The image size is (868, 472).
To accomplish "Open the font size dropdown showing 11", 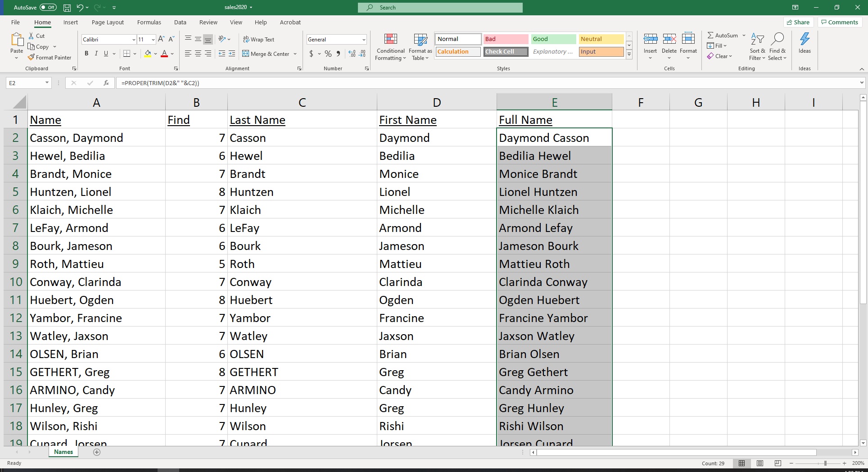I will [x=153, y=40].
